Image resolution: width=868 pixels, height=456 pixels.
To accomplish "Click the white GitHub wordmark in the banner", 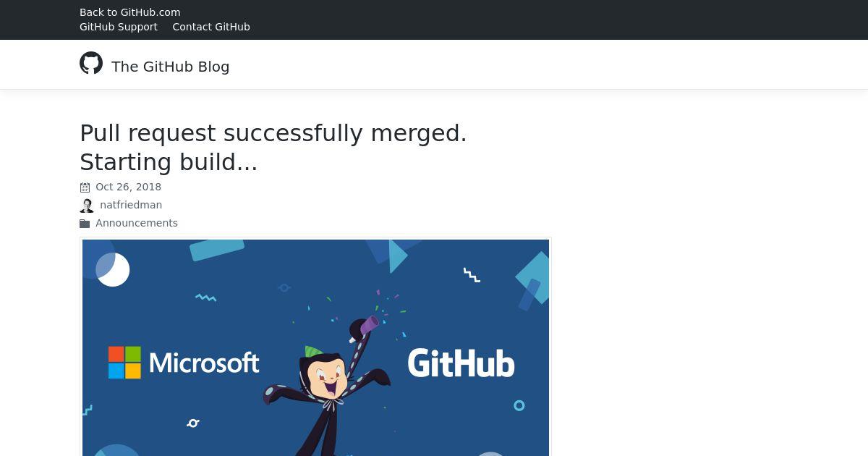I will (x=461, y=363).
